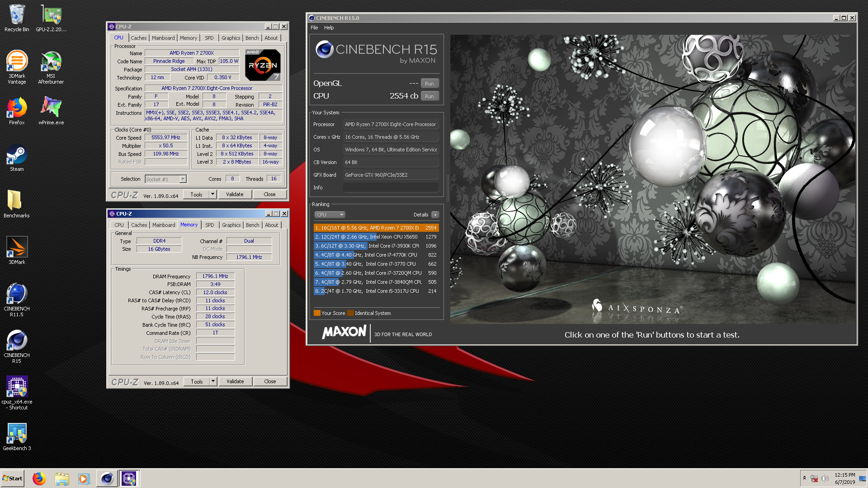
Task: Click the network icon in system tray
Action: tap(814, 479)
